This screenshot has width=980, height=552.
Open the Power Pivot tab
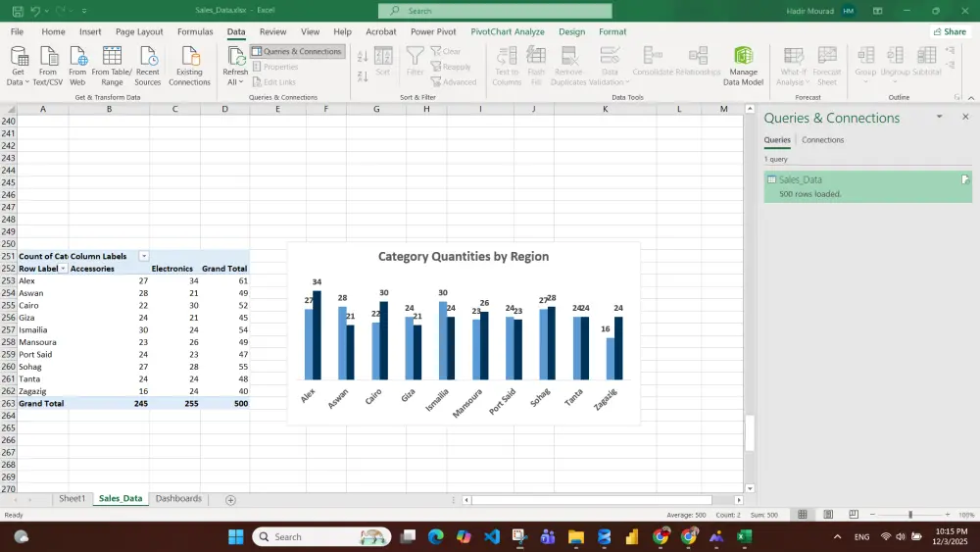tap(433, 32)
